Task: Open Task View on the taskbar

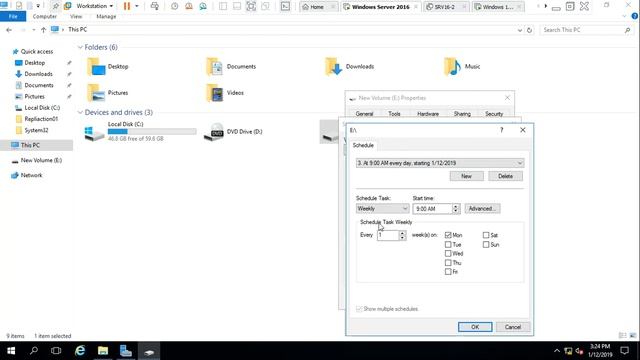Action: (x=56, y=351)
